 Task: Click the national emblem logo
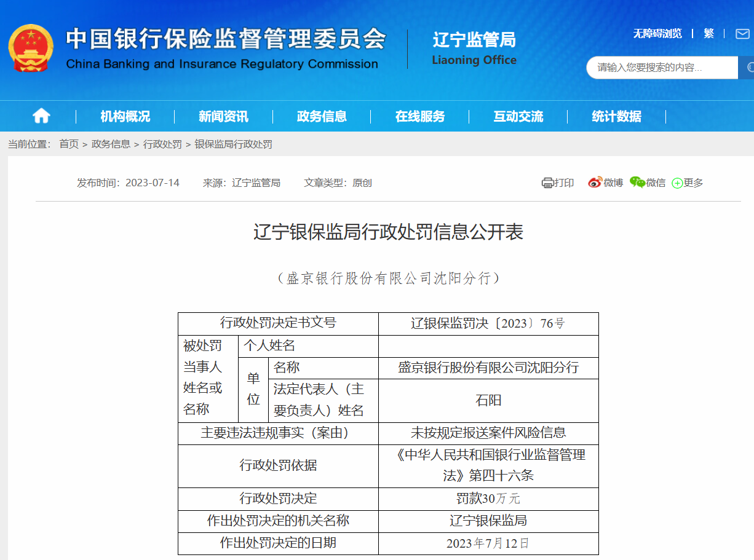31,48
